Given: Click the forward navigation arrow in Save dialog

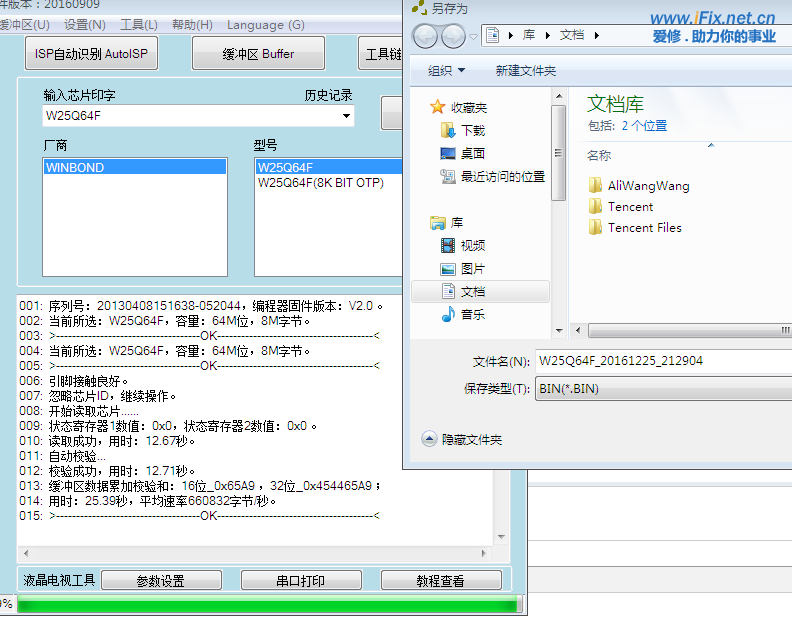Looking at the screenshot, I should 453,36.
